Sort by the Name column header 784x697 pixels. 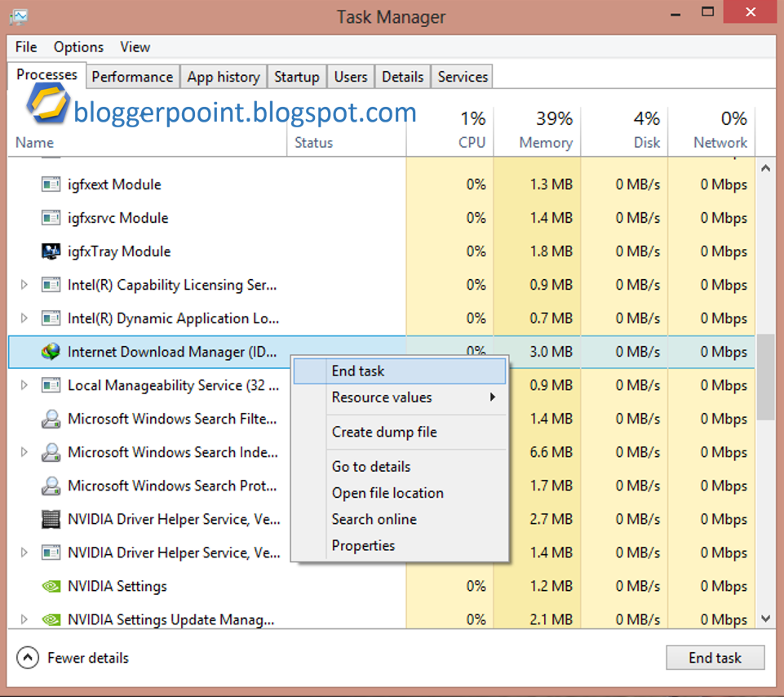click(x=34, y=143)
